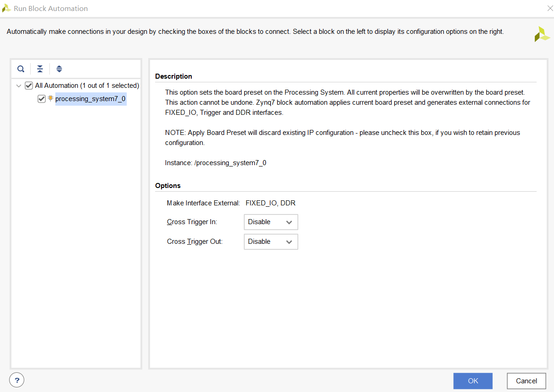Click the large Vivado logo at top right
This screenshot has height=392, width=554.
pyautogui.click(x=542, y=34)
